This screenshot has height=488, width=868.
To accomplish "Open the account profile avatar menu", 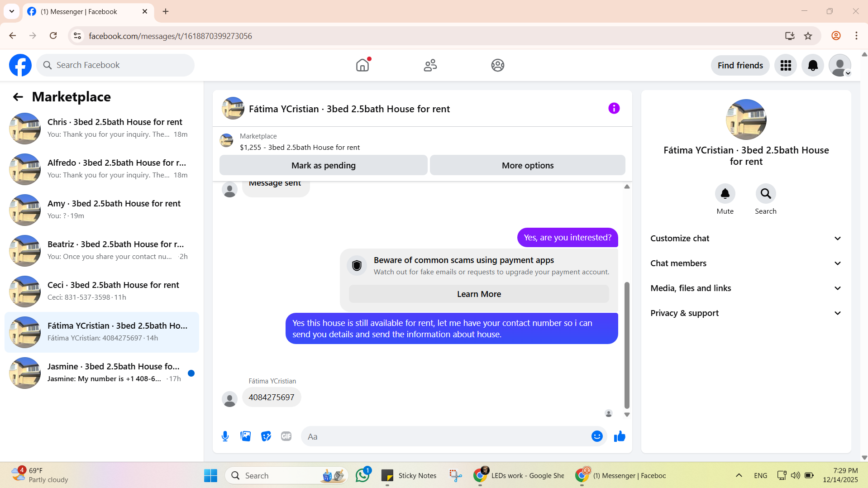I will 840,66.
